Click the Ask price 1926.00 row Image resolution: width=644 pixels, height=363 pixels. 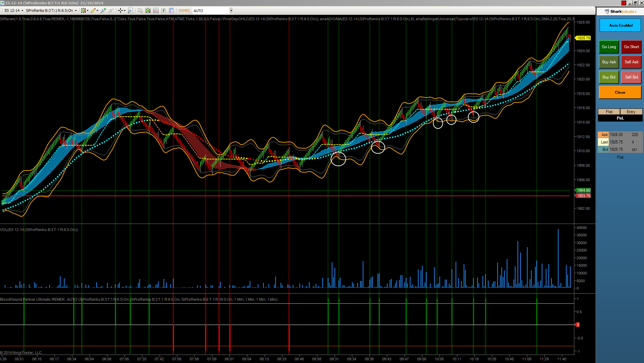click(x=620, y=135)
